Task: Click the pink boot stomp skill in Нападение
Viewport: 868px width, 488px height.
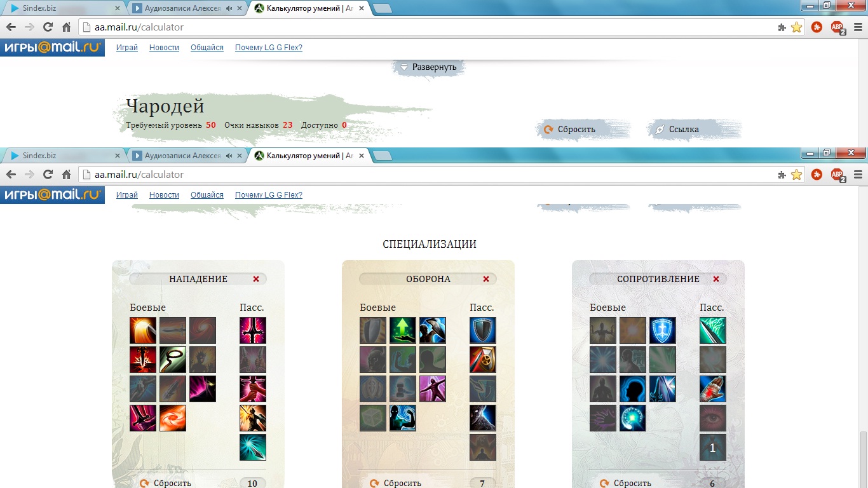Action: point(143,418)
